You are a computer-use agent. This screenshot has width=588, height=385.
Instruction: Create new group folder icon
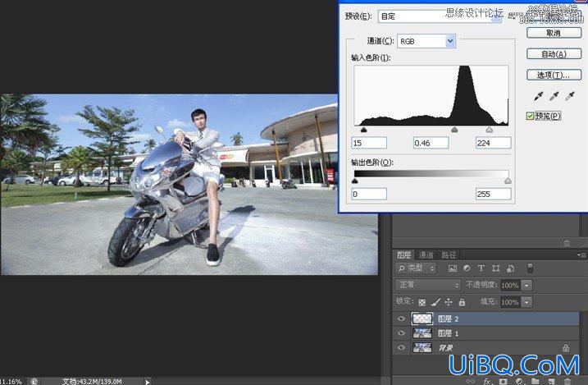click(x=536, y=381)
